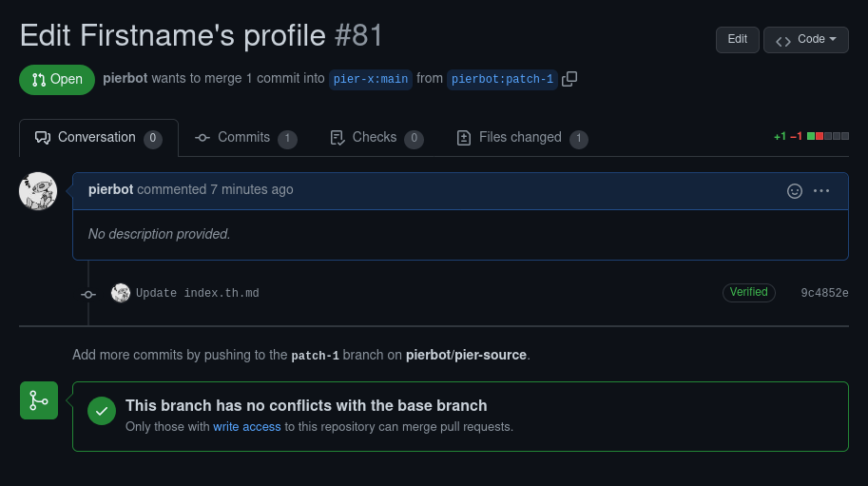Click the diffstat colored blocks
This screenshot has height=486, width=868.
tap(827, 136)
